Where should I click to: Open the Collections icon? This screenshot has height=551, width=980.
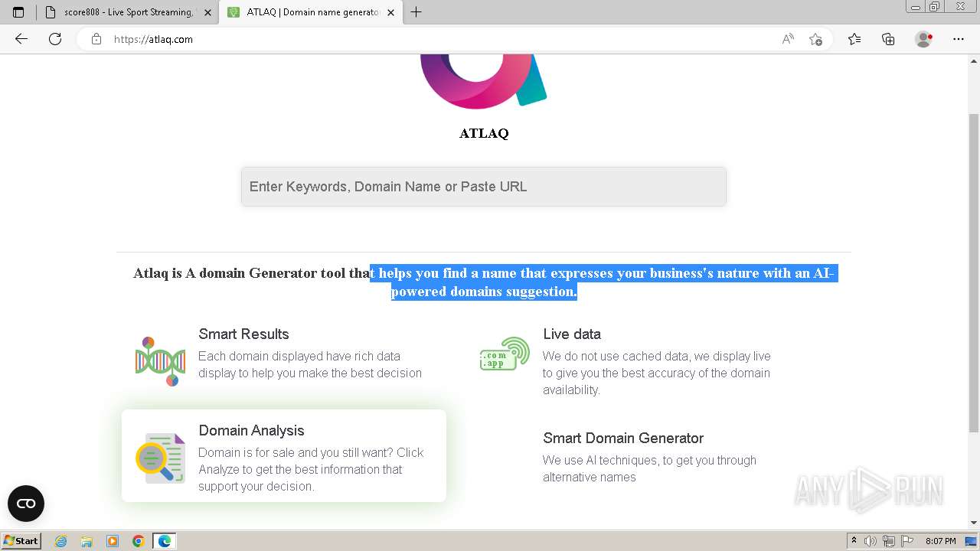(x=888, y=39)
